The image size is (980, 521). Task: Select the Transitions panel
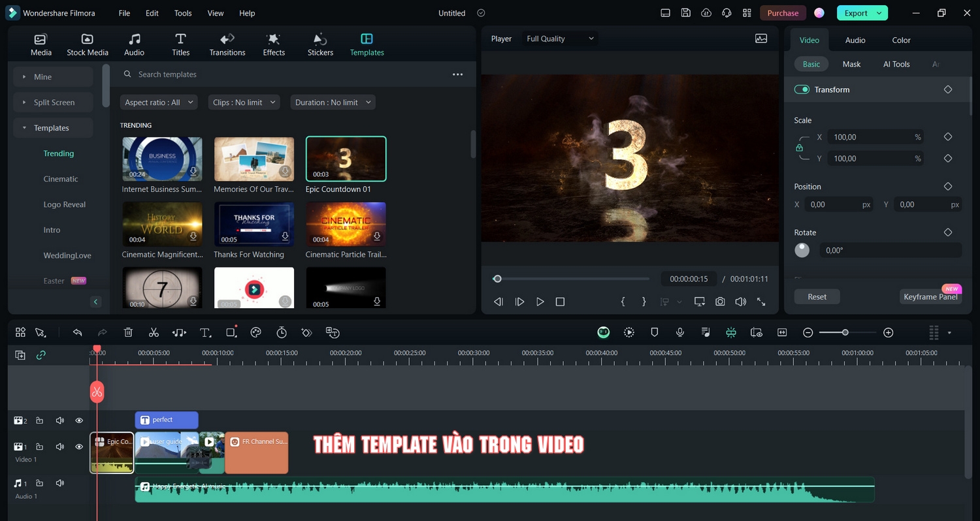point(227,43)
